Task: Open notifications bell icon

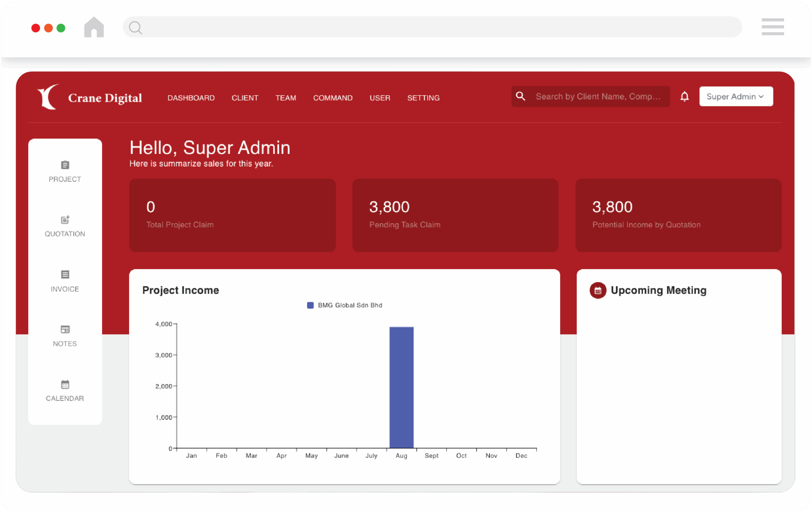Action: (x=684, y=96)
